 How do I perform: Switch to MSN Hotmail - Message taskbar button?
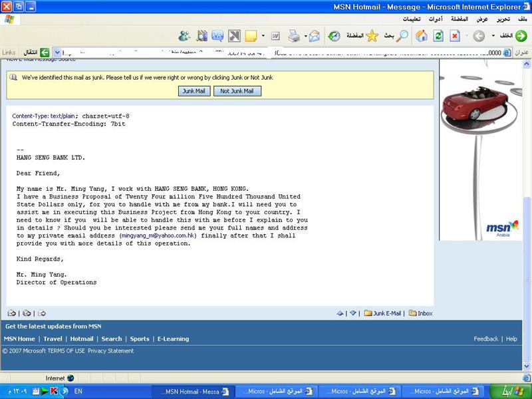click(x=192, y=392)
